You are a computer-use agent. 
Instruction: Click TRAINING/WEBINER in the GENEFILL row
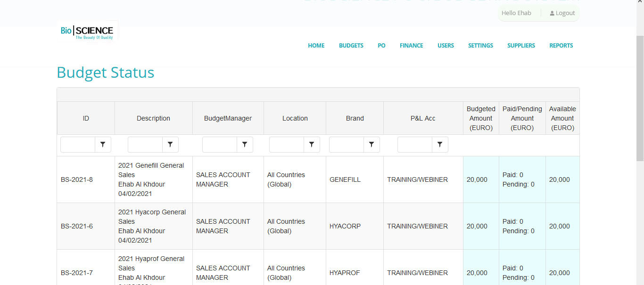[418, 179]
